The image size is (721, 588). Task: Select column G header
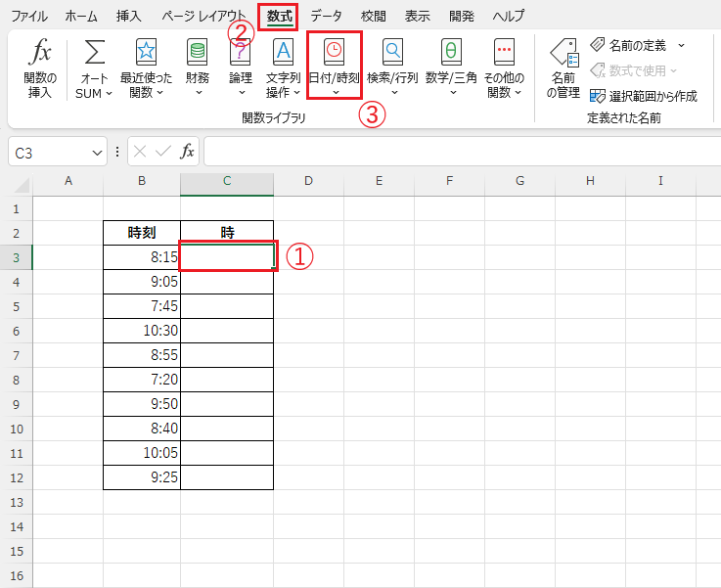pos(520,181)
